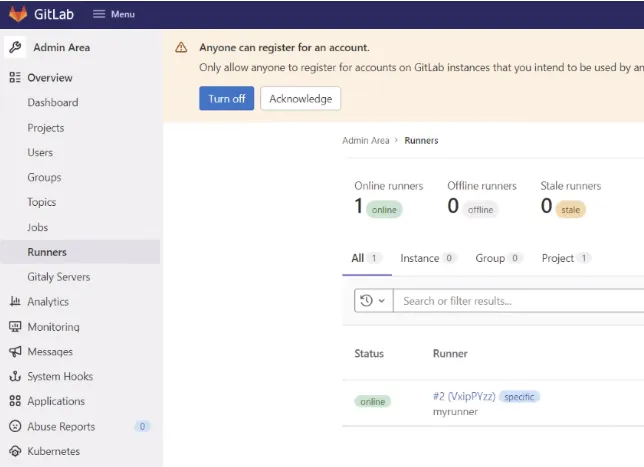
Task: Open the hamburger Menu icon
Action: point(99,14)
